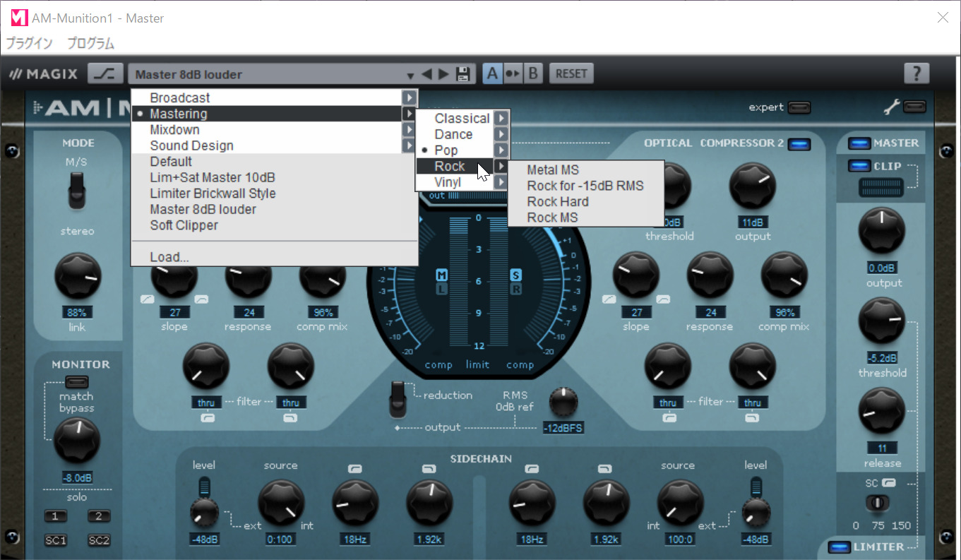This screenshot has height=560, width=961.
Task: Toggle the CLIP LED button
Action: pos(859,167)
